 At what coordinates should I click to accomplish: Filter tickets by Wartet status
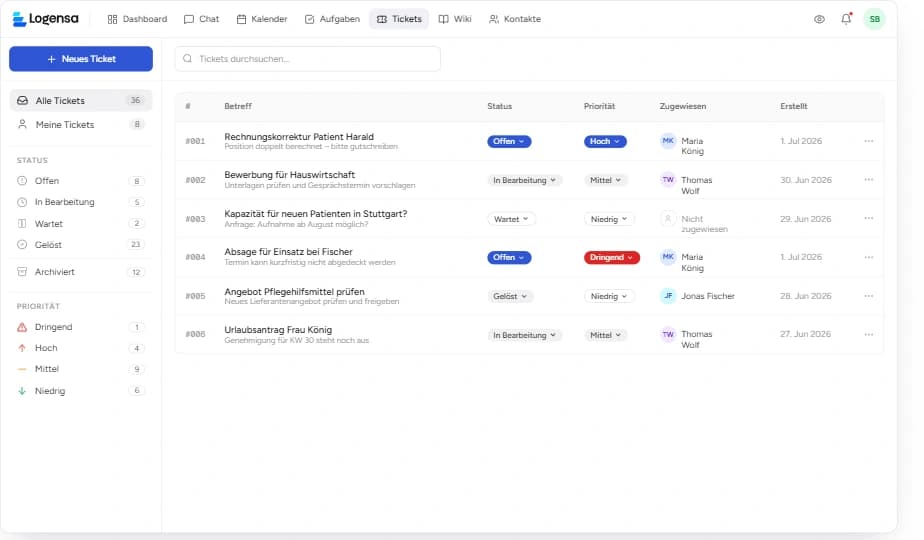pos(81,223)
